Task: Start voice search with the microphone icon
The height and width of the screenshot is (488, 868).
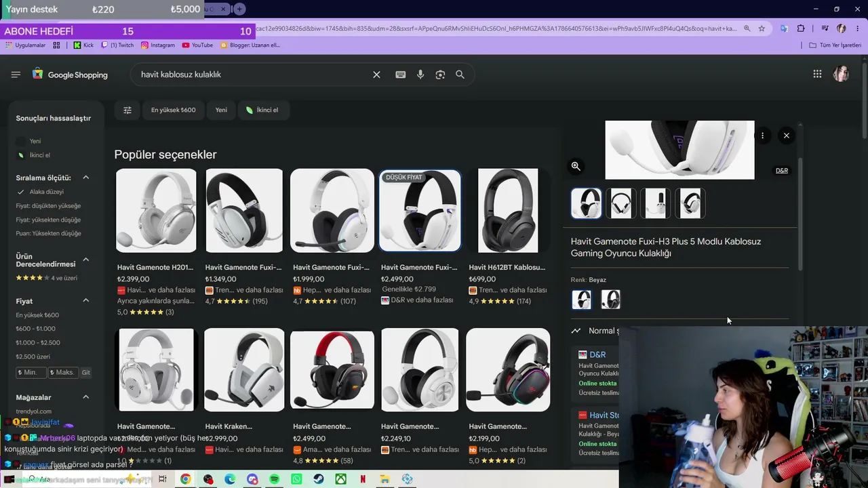Action: point(420,75)
